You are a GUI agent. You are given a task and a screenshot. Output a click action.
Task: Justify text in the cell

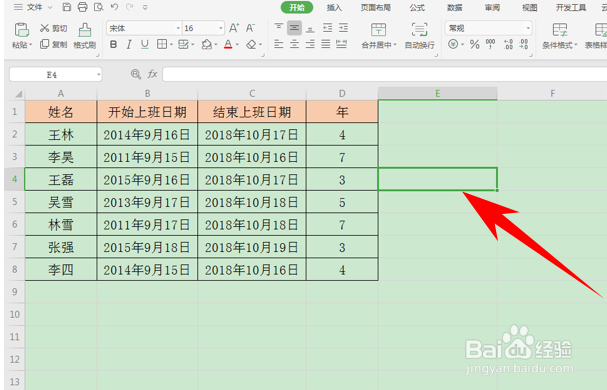point(326,44)
